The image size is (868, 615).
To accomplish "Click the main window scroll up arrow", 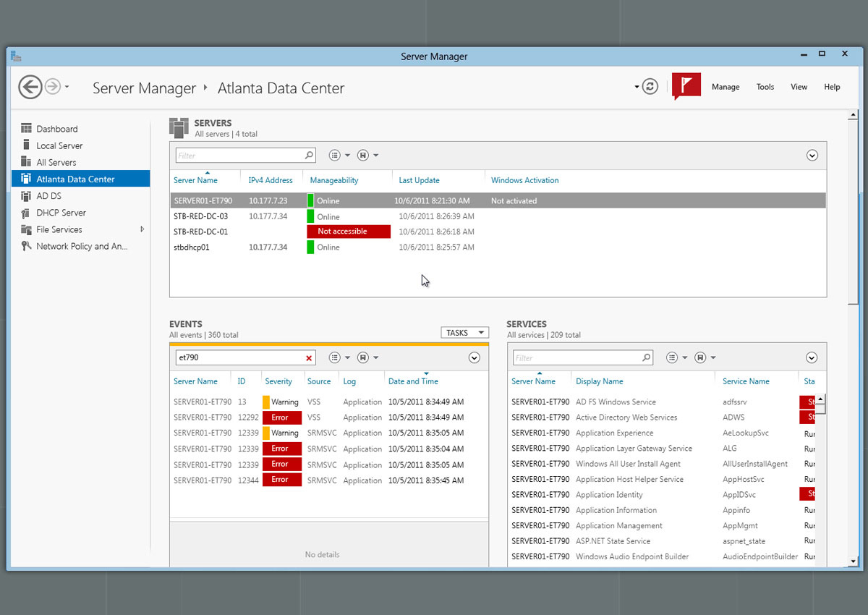I will 853,115.
